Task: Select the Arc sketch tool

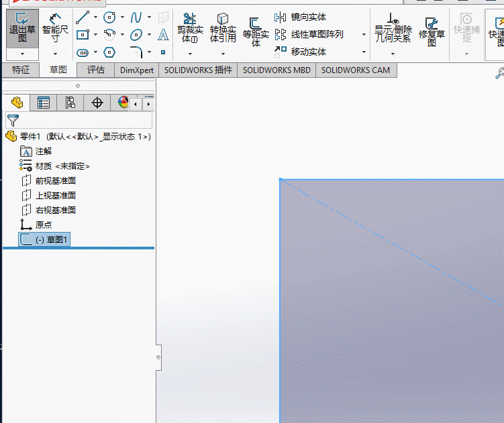Action: pyautogui.click(x=109, y=34)
